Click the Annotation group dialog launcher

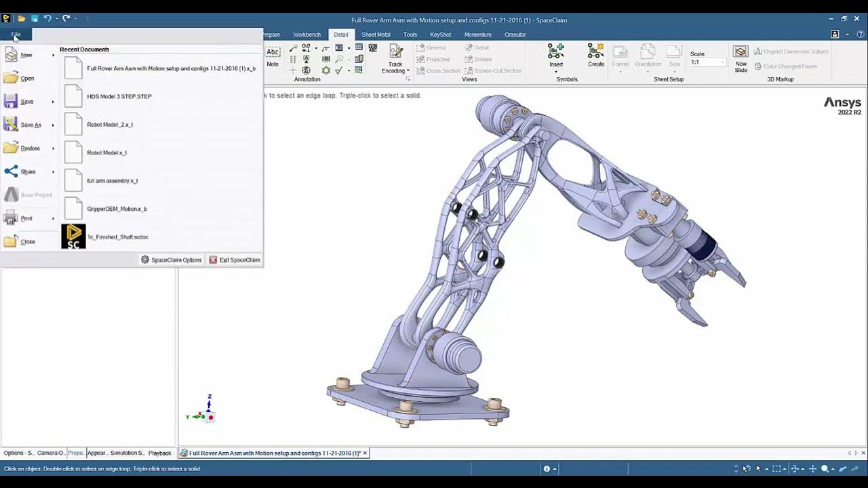tap(408, 79)
